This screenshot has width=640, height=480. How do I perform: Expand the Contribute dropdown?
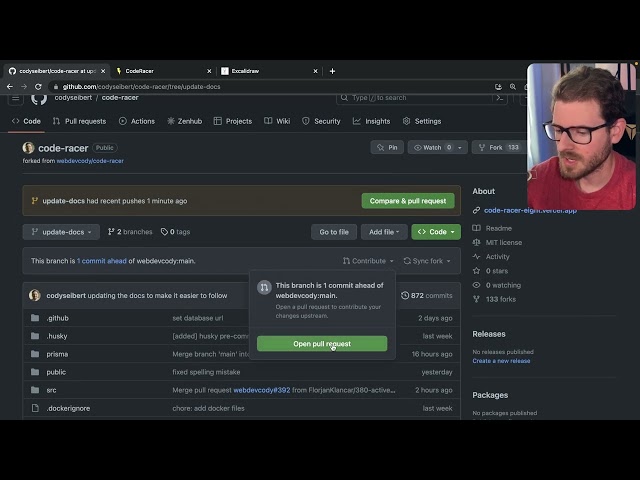coord(368,261)
